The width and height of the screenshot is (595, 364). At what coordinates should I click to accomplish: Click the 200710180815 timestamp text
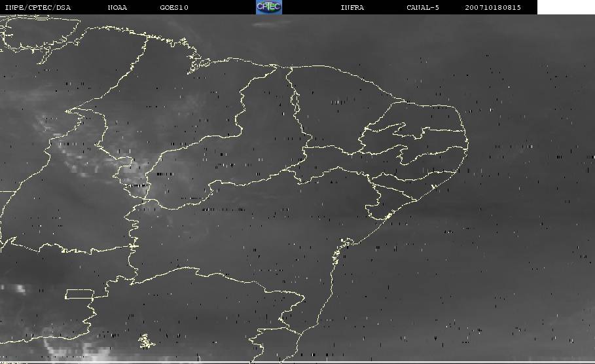click(493, 7)
